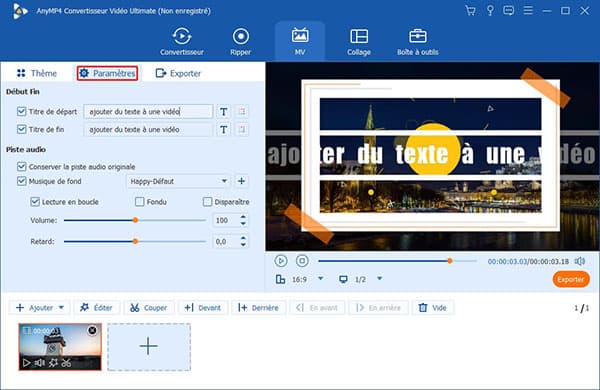The height and width of the screenshot is (390, 600).
Task: Open the Happy-Défaut music dropdown
Action: point(178,181)
